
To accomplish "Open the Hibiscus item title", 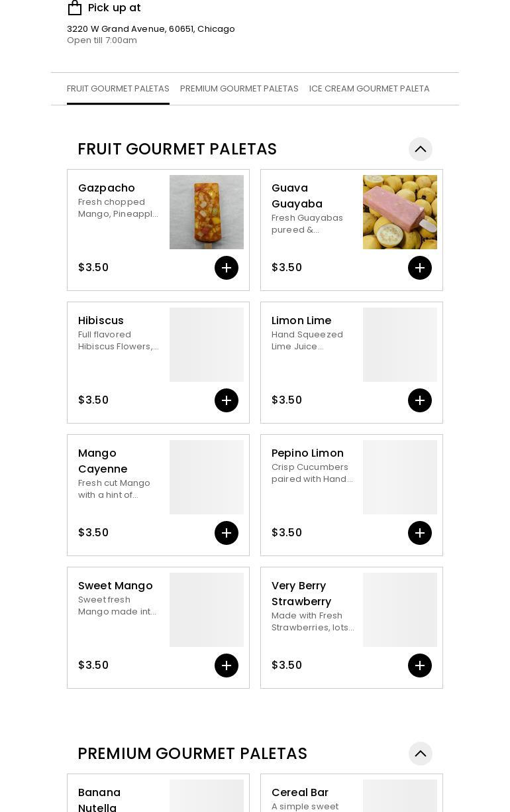I will 101,321.
